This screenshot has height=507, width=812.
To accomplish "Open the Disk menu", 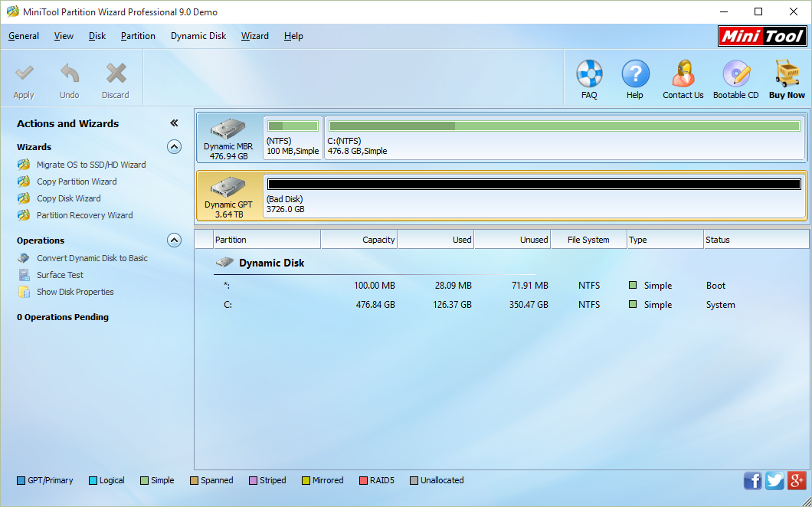I will click(x=97, y=36).
